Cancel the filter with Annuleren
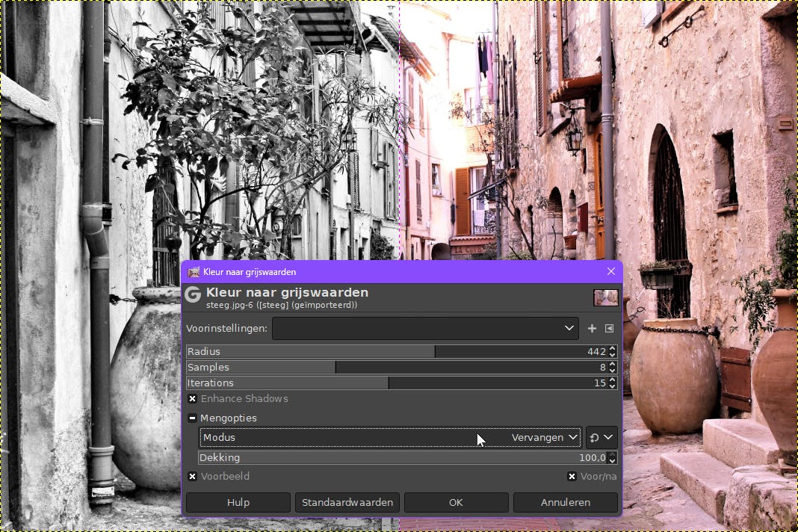Viewport: 798px width, 532px height. click(x=566, y=502)
